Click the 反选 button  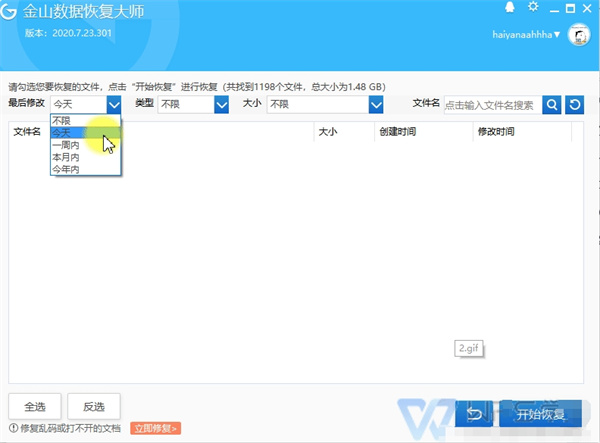tap(94, 406)
